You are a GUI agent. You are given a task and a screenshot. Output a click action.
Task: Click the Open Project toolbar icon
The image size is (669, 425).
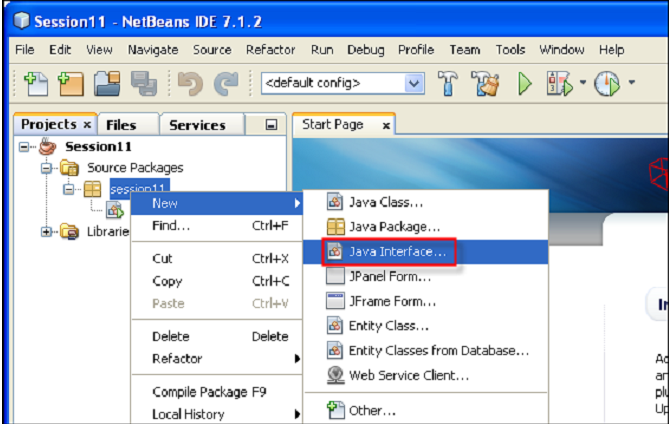coord(107,84)
